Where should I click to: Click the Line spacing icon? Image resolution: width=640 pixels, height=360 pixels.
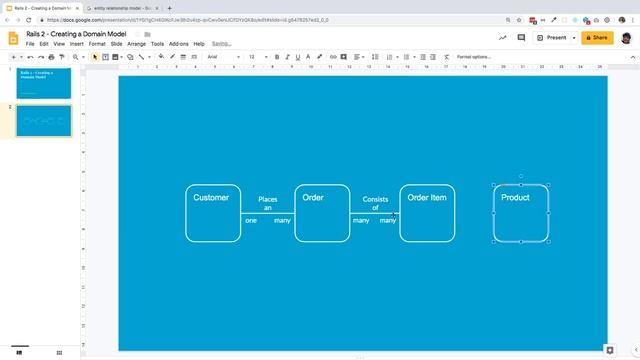[375, 57]
